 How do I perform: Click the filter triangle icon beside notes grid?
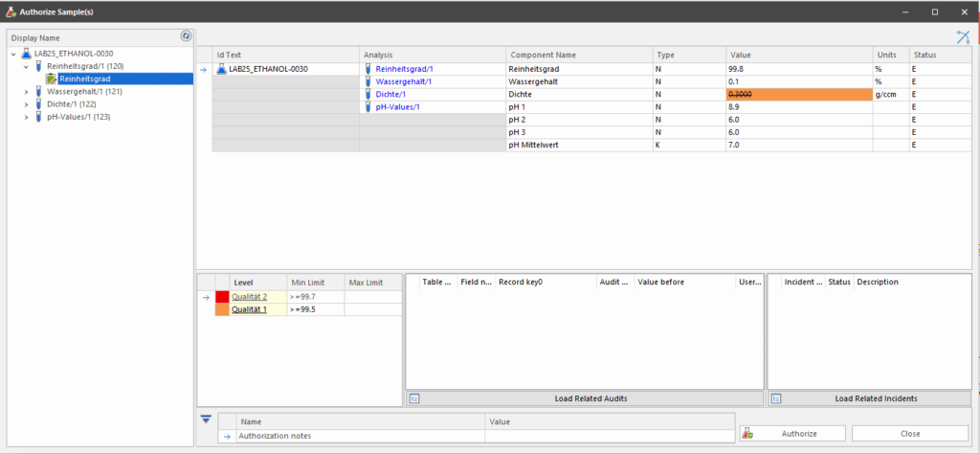pyautogui.click(x=206, y=419)
